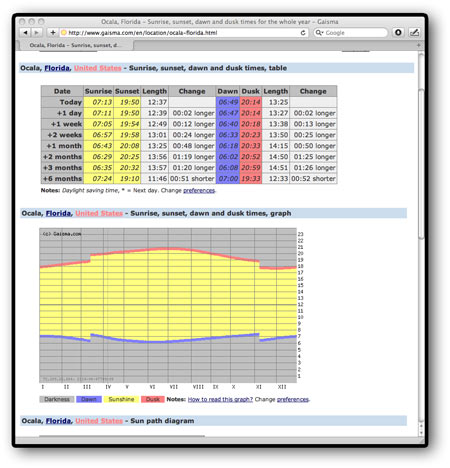This screenshot has height=468, width=450.
Task: Open United States link in graph heading
Action: [x=99, y=213]
